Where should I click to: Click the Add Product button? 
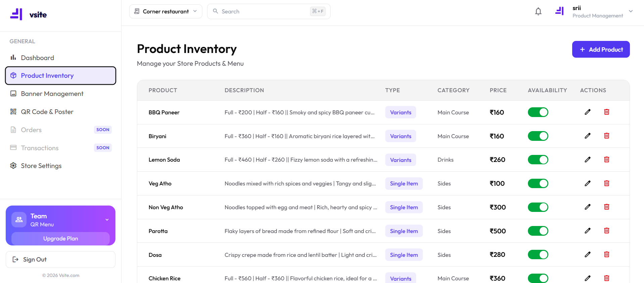click(601, 49)
